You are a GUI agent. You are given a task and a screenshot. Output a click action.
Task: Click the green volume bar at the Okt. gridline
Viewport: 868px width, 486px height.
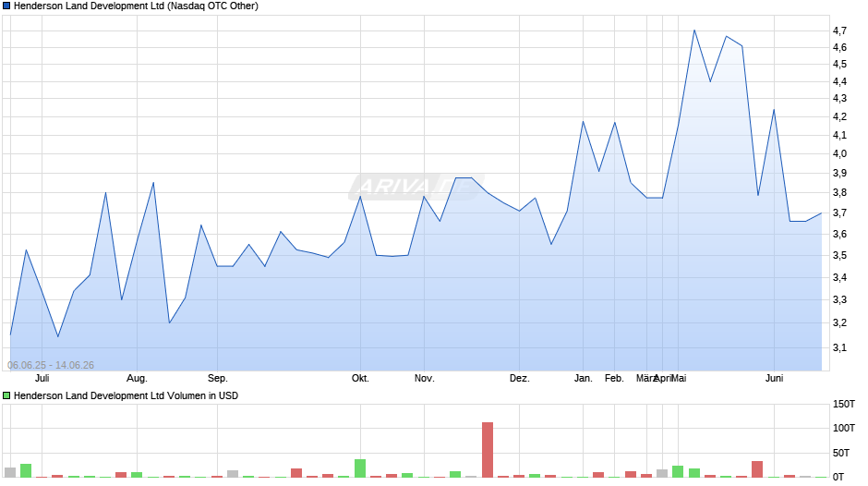pyautogui.click(x=360, y=468)
